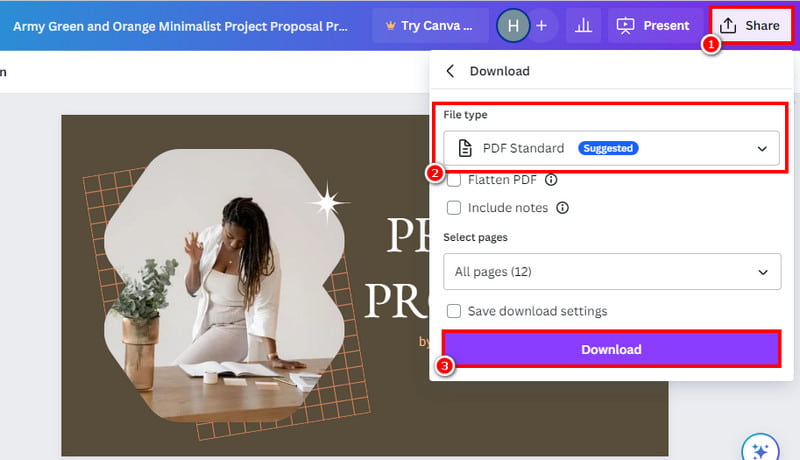Tick the Include notes checkbox

pos(454,208)
